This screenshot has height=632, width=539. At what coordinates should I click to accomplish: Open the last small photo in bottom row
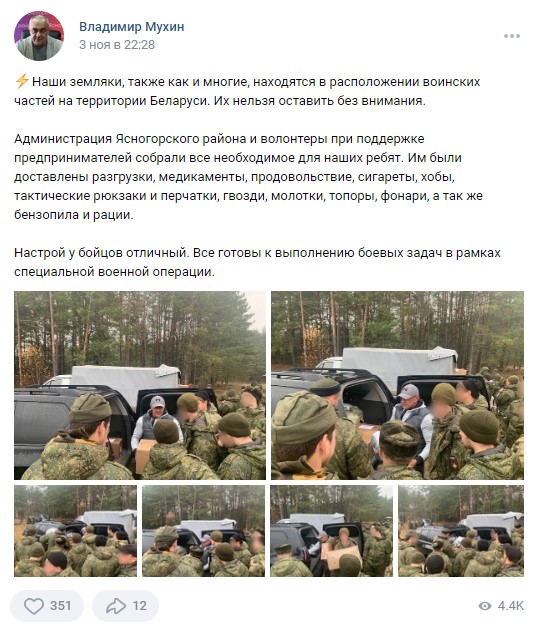461,531
